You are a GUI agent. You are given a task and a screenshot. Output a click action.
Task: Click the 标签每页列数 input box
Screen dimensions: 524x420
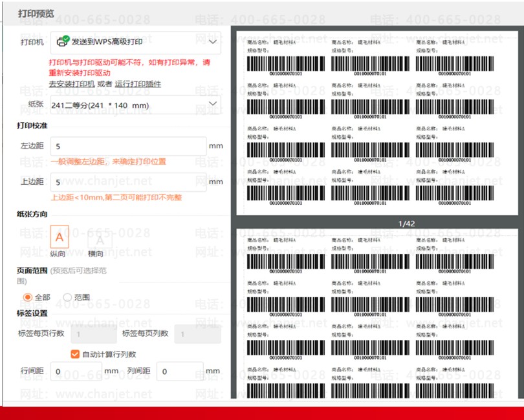coord(197,334)
